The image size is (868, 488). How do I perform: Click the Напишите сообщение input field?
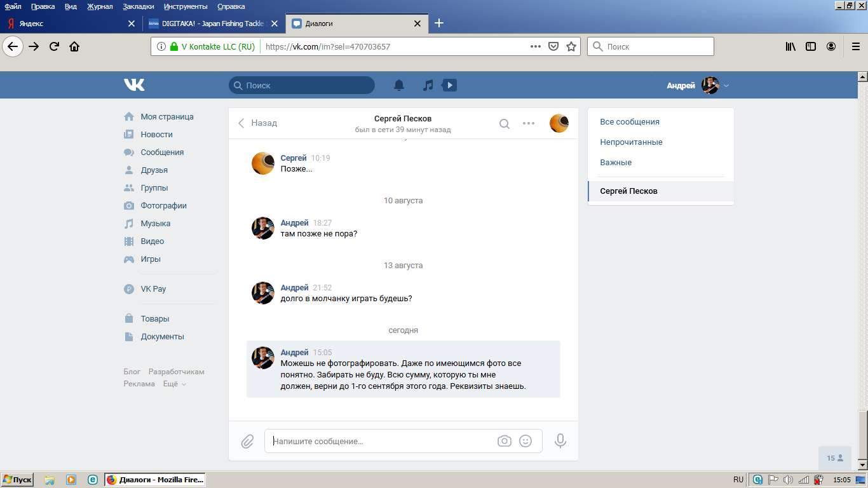pos(381,441)
